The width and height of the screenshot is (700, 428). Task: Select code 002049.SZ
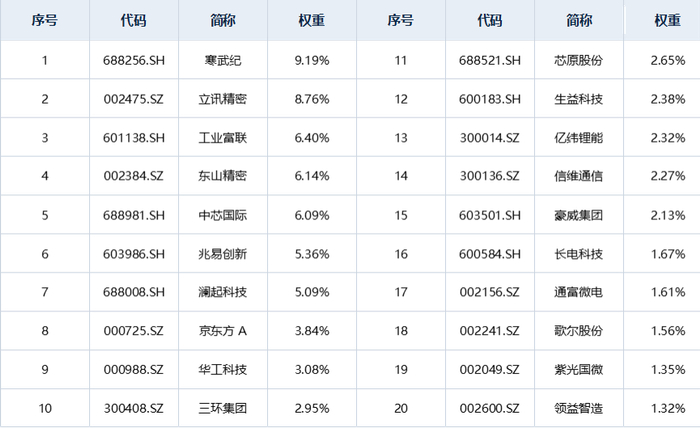(490, 370)
